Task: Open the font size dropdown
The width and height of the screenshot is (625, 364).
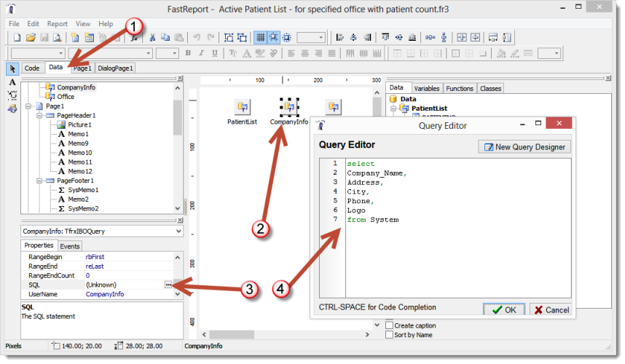Action: 175,53
